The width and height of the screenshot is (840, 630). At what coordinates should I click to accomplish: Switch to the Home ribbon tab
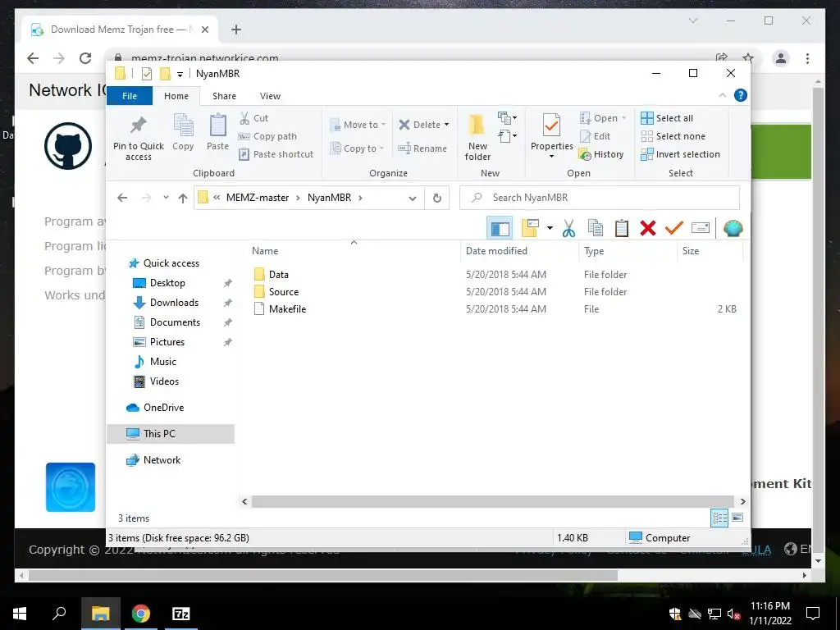click(x=176, y=96)
